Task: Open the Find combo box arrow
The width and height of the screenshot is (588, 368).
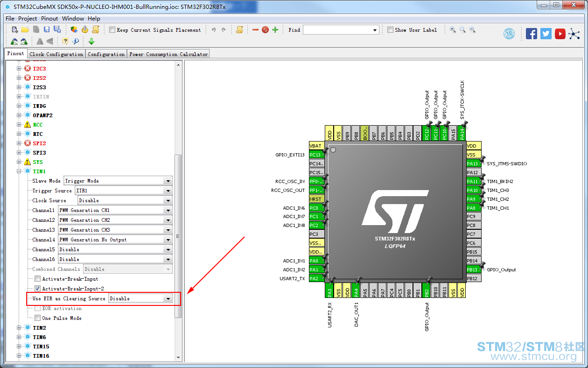Action: coord(375,30)
